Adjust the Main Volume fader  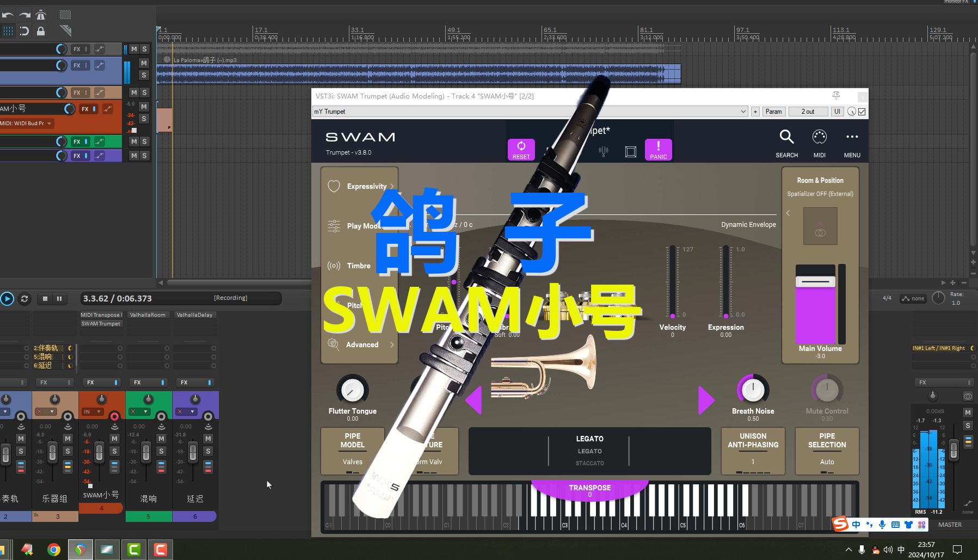click(x=815, y=282)
